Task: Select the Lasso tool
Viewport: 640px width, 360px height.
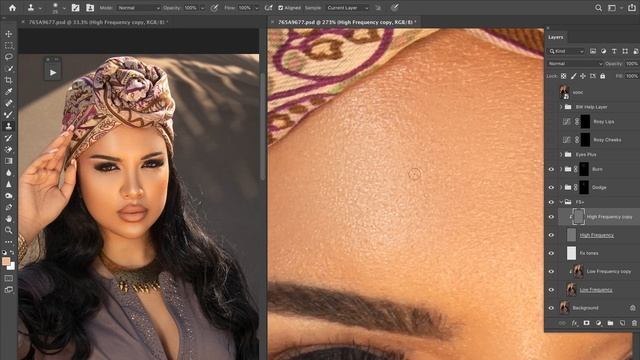Action: click(9, 57)
